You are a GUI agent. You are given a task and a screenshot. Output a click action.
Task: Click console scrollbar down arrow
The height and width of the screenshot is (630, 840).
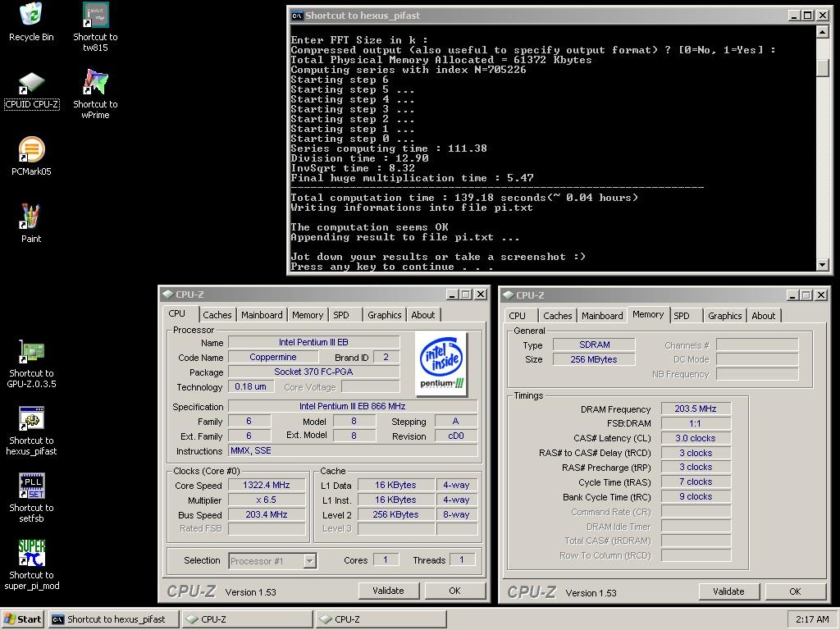tap(822, 265)
